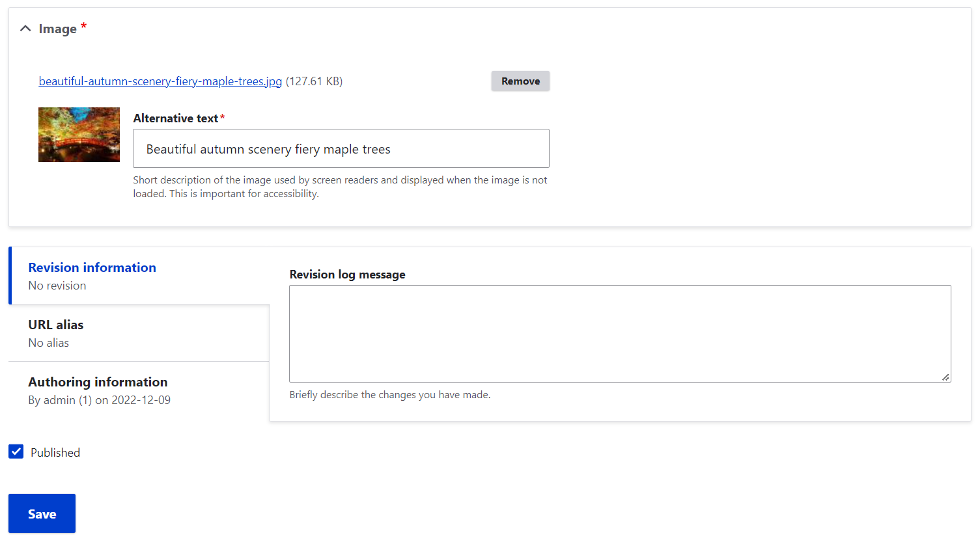Screen dimensions: 980x540
Task: Collapse the Image section using the chevron
Action: tap(25, 28)
